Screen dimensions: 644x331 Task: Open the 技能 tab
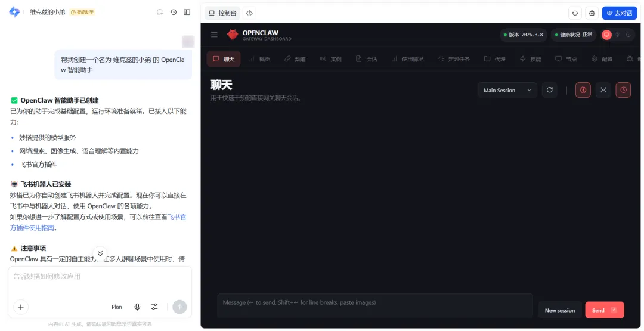point(531,59)
